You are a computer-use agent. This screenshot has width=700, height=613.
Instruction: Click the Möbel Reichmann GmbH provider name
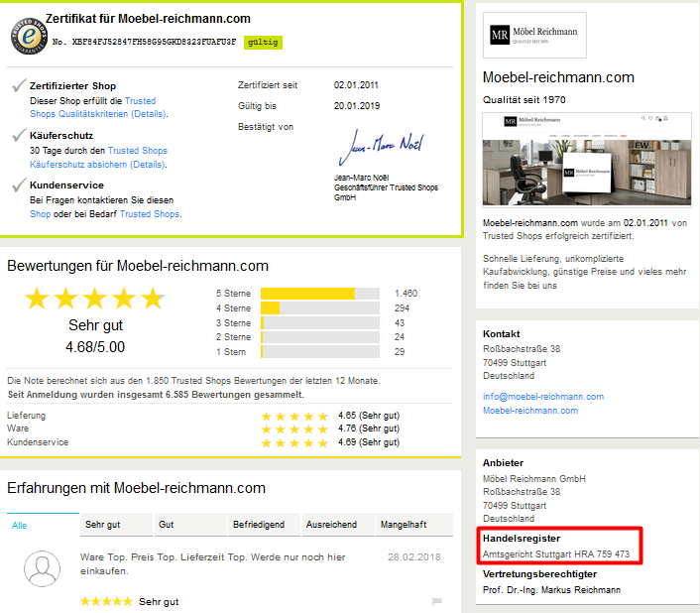(534, 479)
